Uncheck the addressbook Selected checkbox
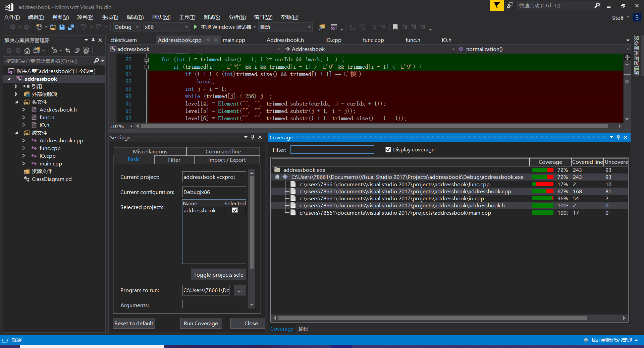This screenshot has height=348, width=644. [235, 210]
